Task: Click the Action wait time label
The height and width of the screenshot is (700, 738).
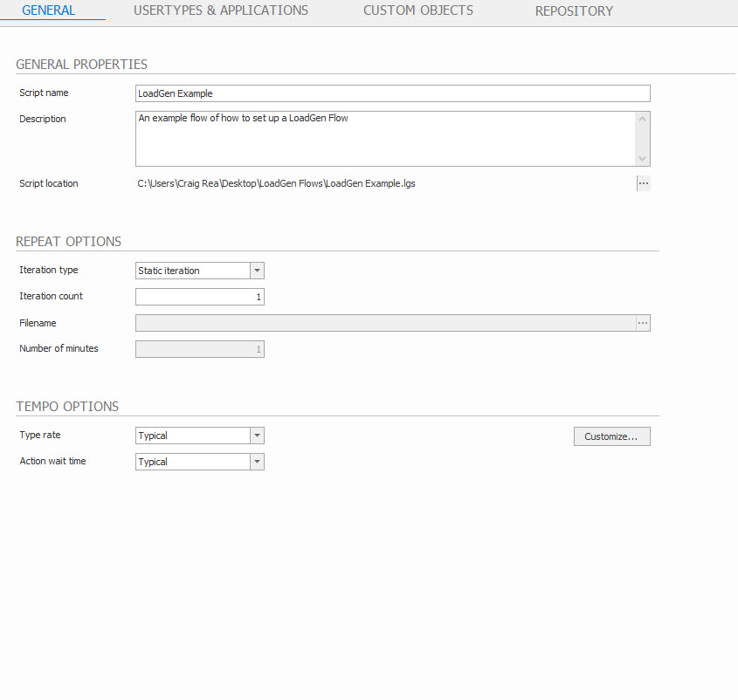Action: [x=52, y=461]
